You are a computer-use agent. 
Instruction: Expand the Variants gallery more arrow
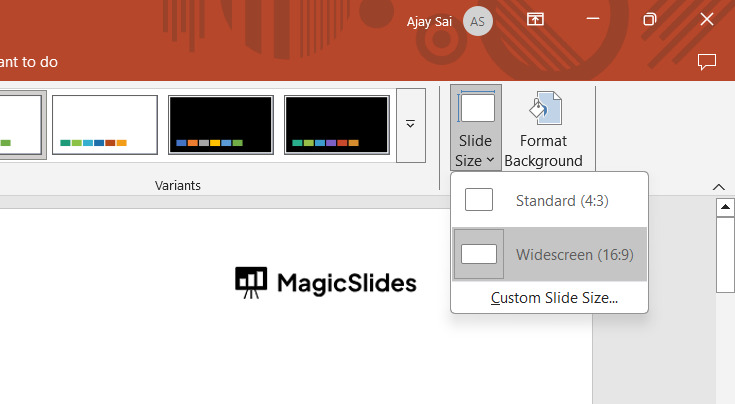click(410, 125)
